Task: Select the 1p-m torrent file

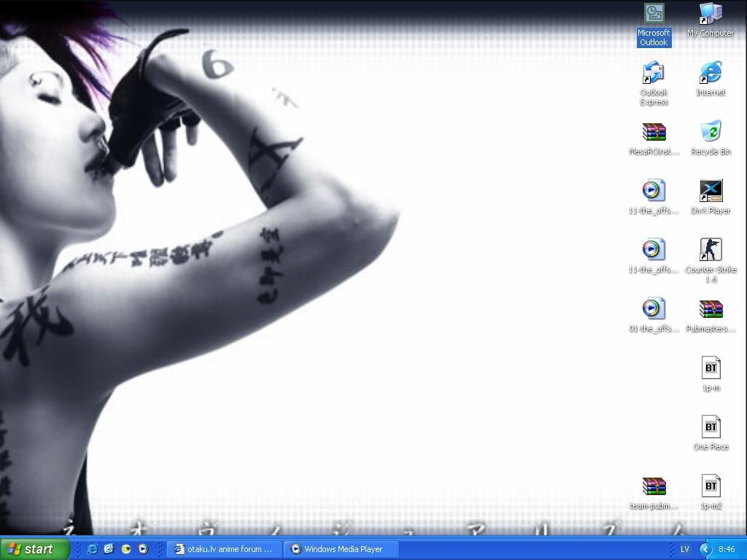Action: pyautogui.click(x=711, y=374)
